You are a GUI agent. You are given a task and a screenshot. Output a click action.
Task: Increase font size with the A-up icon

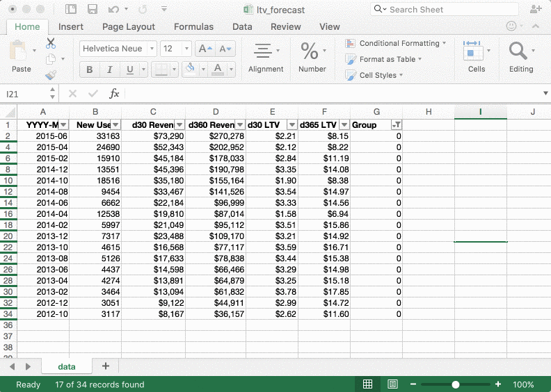(205, 49)
